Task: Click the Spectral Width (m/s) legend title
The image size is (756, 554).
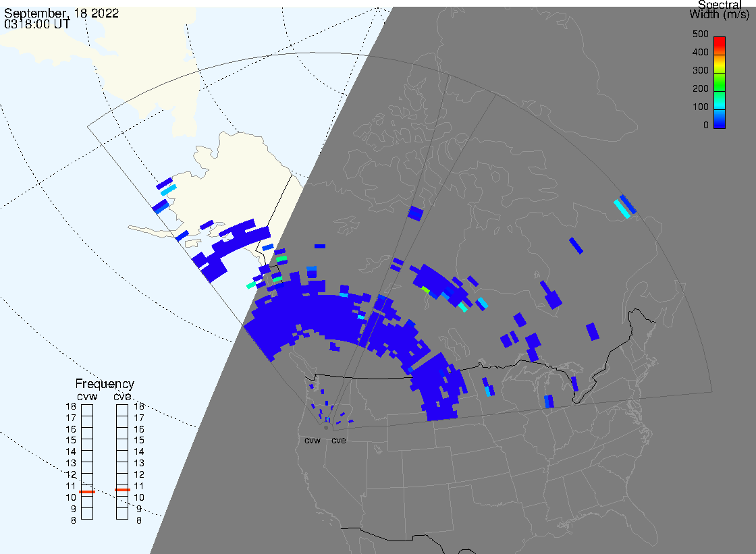Action: click(x=720, y=9)
